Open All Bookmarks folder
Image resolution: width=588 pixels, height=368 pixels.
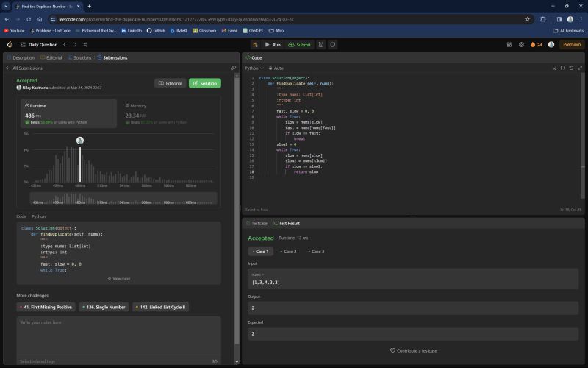(568, 30)
